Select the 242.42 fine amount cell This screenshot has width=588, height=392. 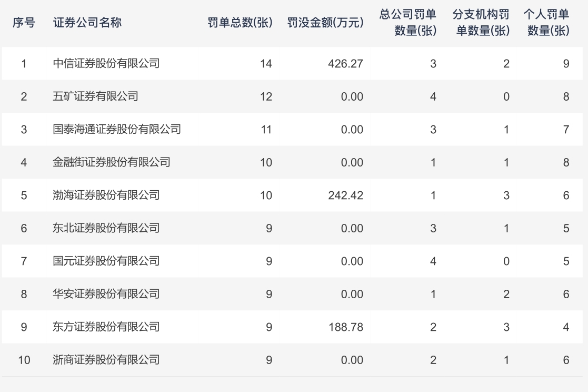tap(345, 195)
